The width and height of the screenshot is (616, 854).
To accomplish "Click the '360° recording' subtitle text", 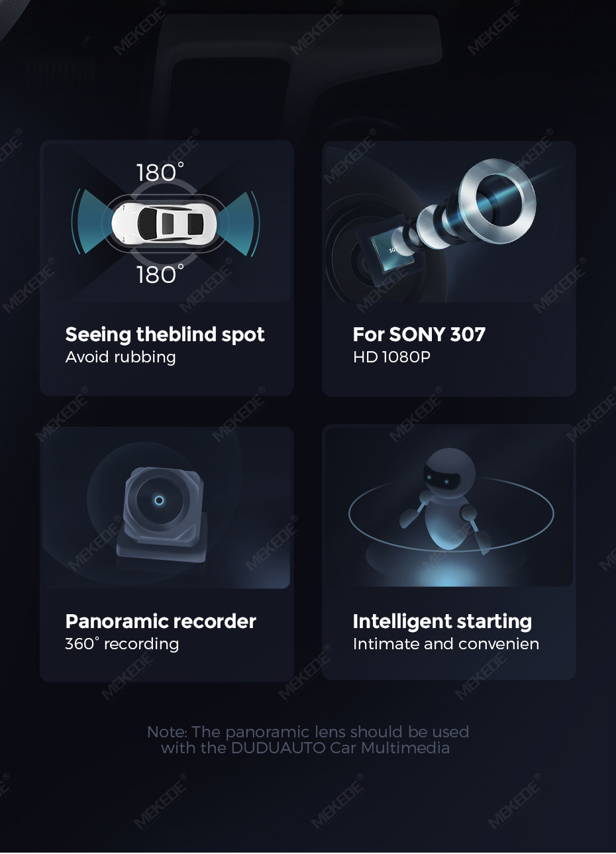I will (122, 644).
